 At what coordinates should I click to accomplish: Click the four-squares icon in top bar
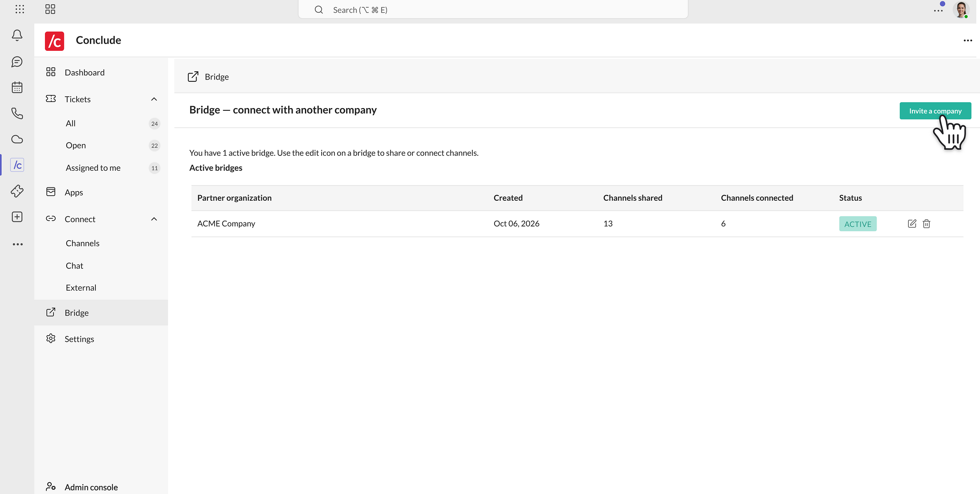tap(50, 9)
